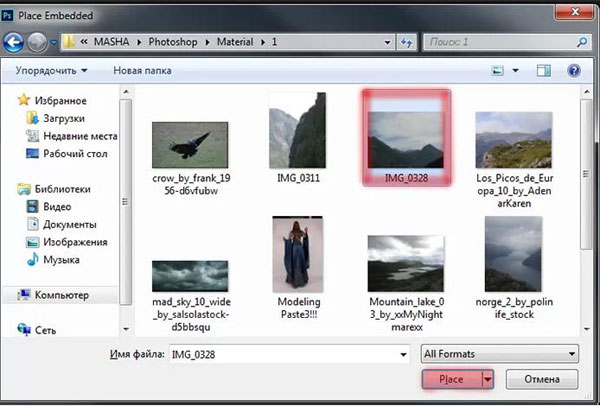Click the Place button

452,379
